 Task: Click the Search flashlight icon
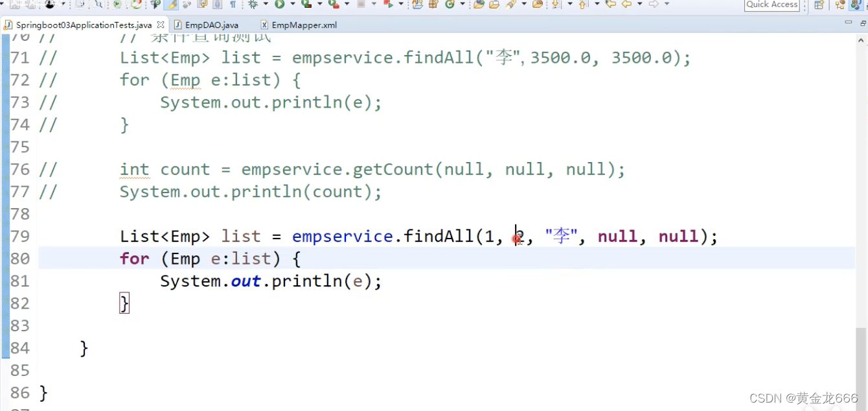tap(510, 4)
